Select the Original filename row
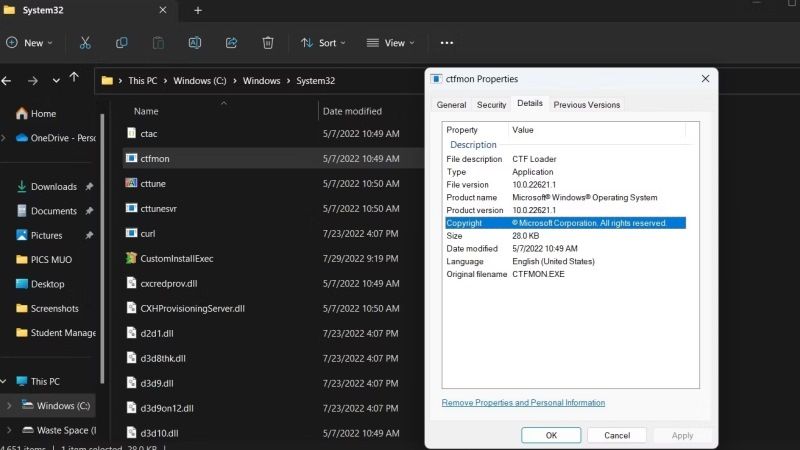 tap(565, 274)
